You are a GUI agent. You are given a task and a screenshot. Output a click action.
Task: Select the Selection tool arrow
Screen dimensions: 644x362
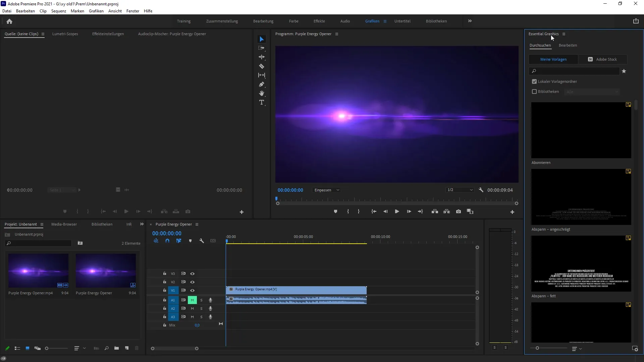[262, 39]
